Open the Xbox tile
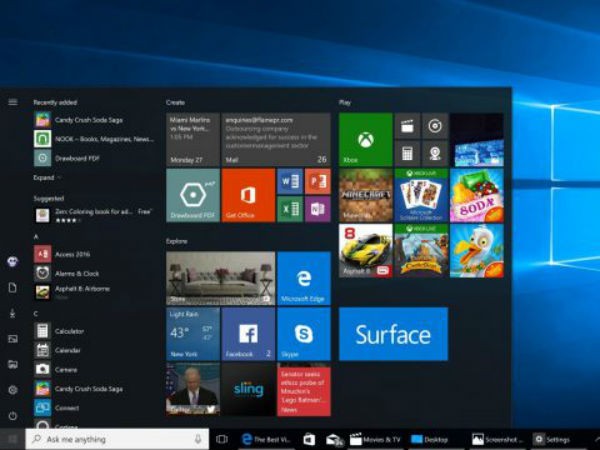 coord(365,139)
